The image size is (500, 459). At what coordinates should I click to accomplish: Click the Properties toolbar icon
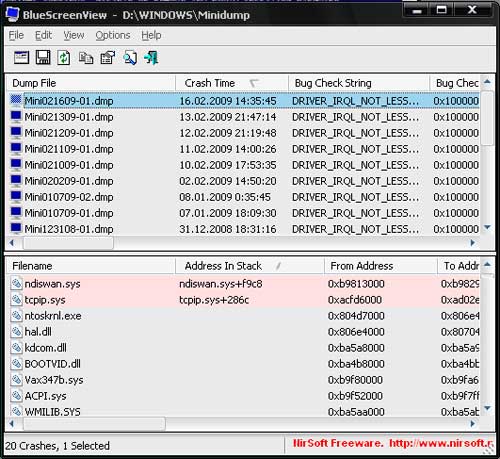click(x=107, y=58)
